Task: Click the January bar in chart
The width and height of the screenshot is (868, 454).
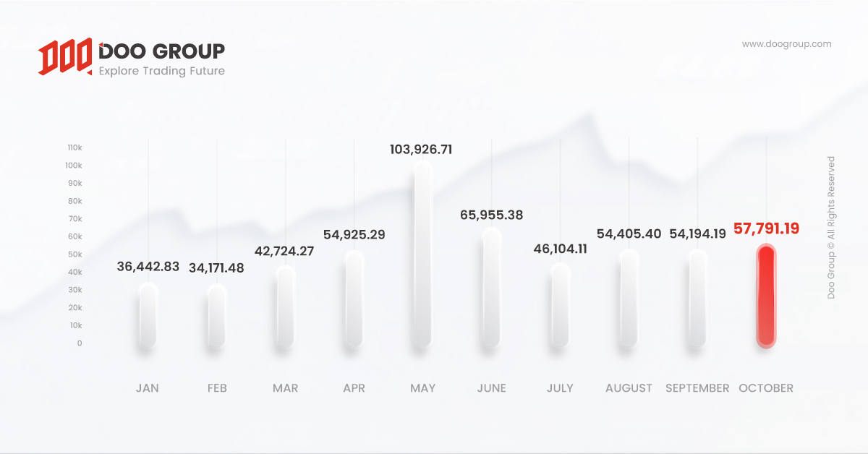Action: 148,317
